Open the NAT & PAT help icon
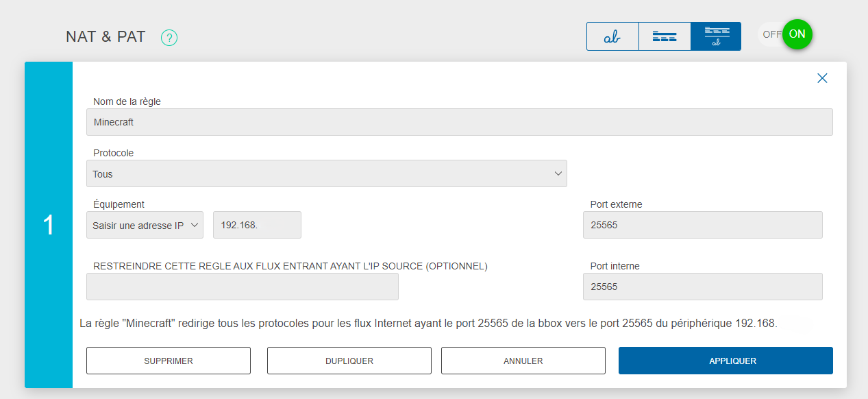The image size is (868, 399). click(169, 38)
